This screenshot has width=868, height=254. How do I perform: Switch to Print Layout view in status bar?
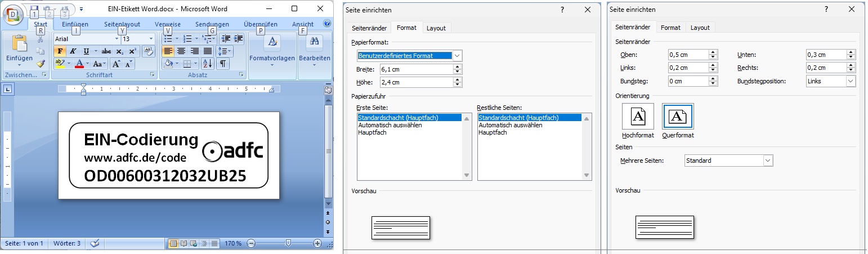coord(173,243)
